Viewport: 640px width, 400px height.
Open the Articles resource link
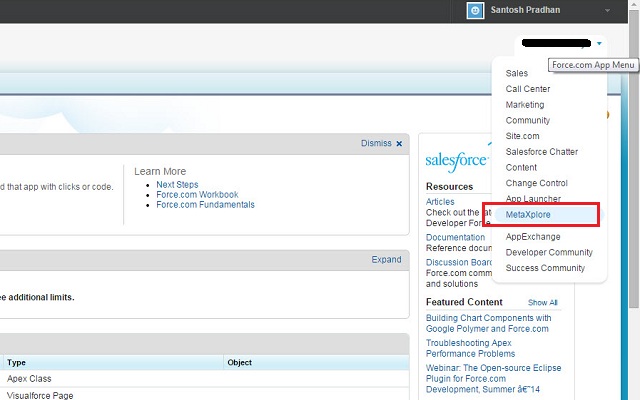pos(440,202)
